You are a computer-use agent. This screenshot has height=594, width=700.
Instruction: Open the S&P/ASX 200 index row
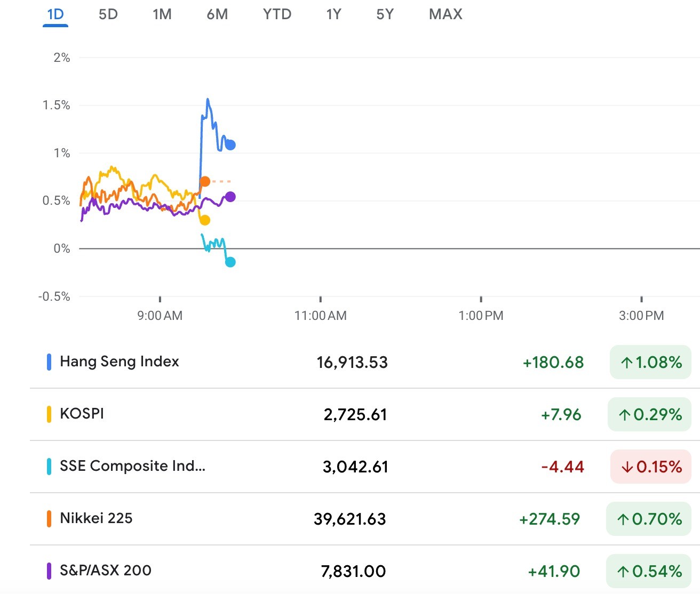point(365,571)
